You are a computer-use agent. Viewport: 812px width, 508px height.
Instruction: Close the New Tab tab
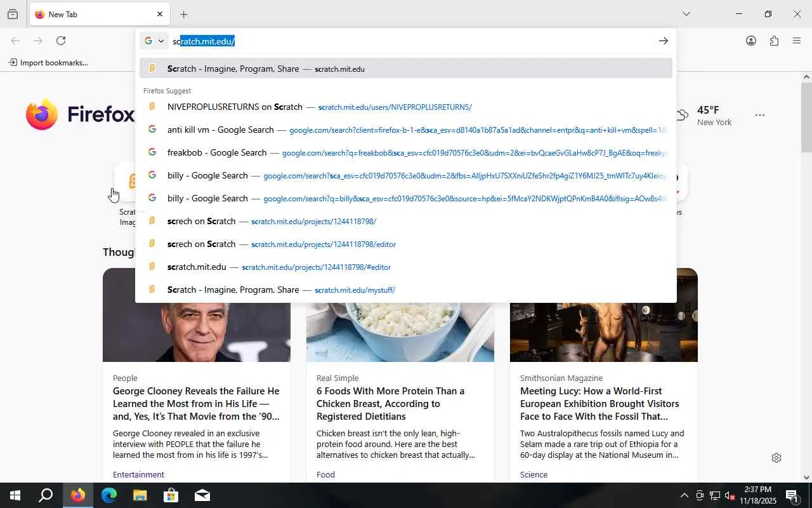click(x=159, y=14)
